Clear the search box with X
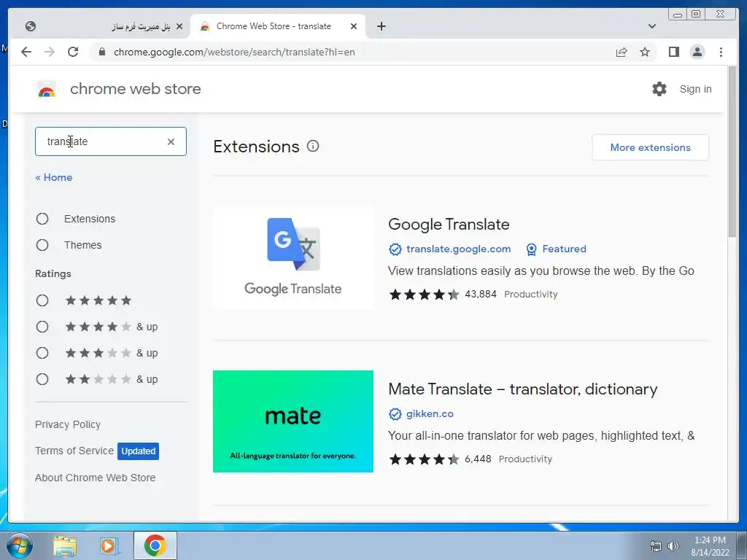The height and width of the screenshot is (560, 747). (x=171, y=141)
